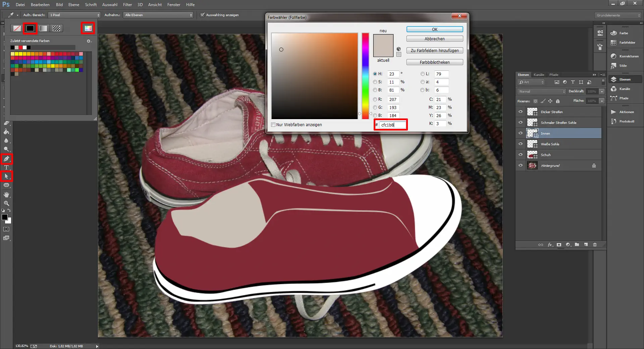Open the Filter menu
This screenshot has width=644, height=349.
[127, 5]
